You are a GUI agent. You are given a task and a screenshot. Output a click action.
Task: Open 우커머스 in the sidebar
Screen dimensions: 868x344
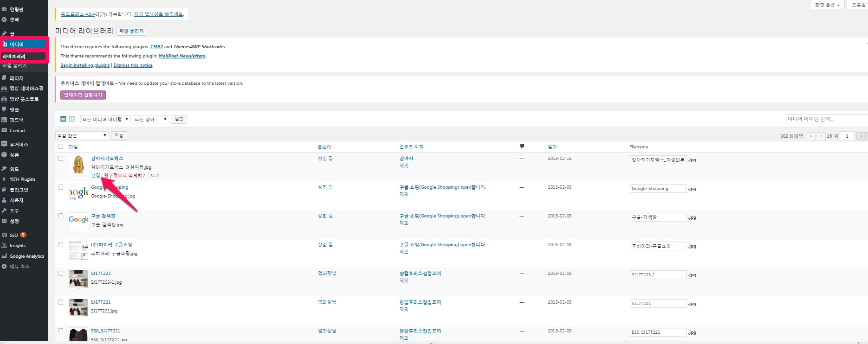tap(19, 145)
